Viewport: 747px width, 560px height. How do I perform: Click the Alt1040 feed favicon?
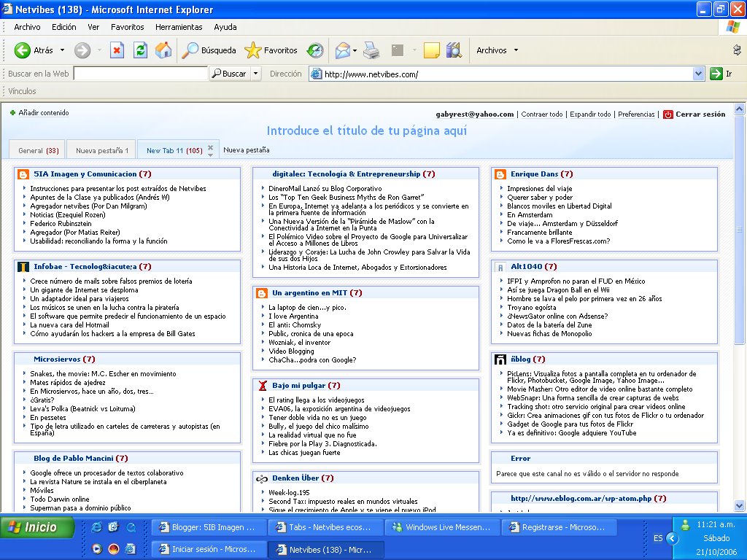(x=500, y=267)
